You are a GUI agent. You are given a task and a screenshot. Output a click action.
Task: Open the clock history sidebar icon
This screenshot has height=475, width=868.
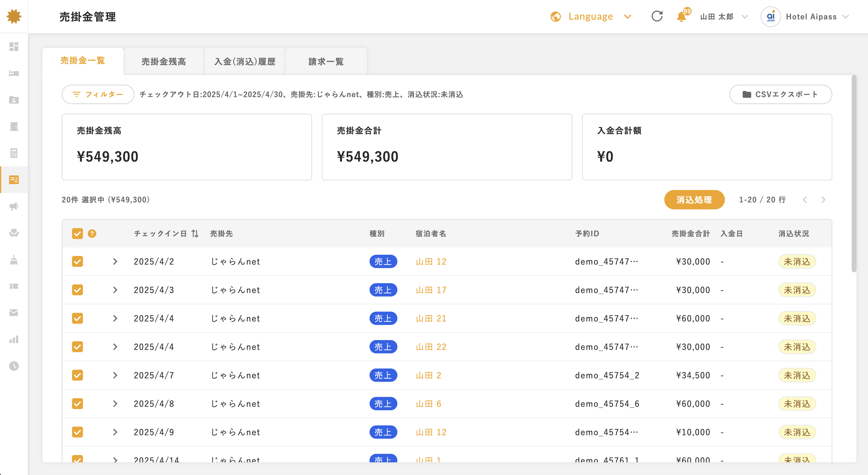click(14, 366)
